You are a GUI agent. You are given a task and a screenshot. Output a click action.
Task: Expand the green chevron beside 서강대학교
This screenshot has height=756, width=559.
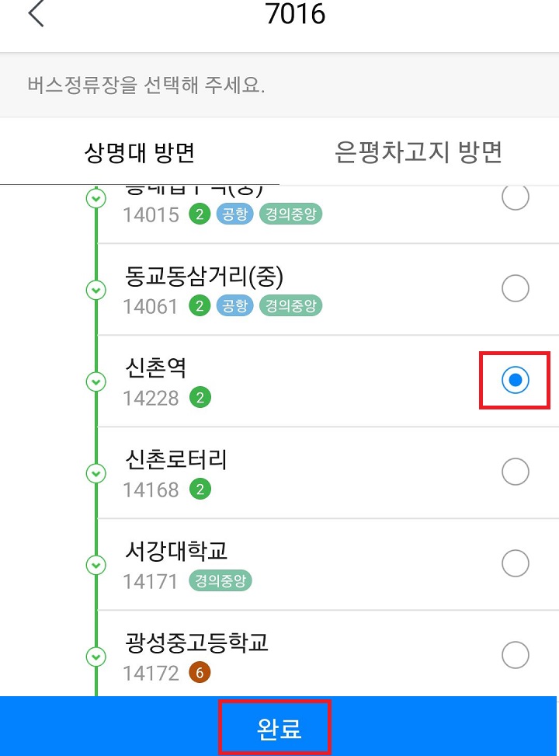pyautogui.click(x=95, y=566)
